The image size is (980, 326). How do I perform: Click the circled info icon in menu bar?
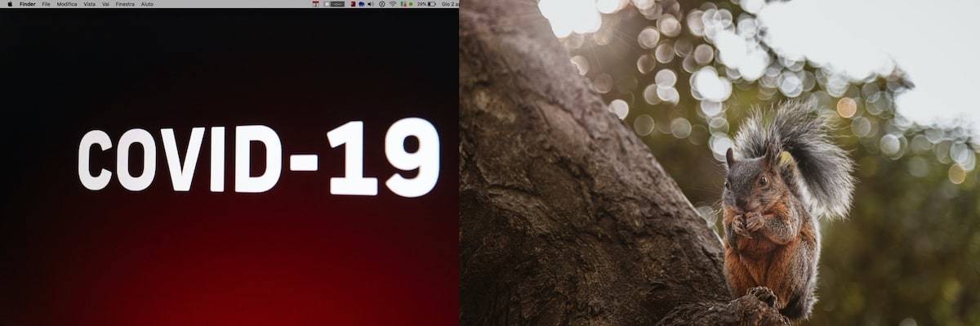pos(381,4)
